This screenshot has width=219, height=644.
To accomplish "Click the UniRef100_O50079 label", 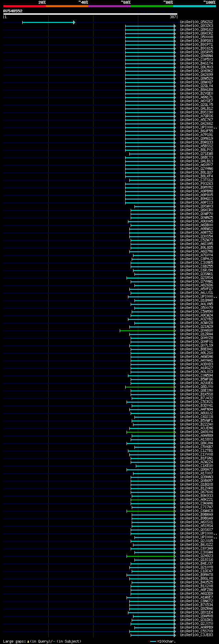I will [x=196, y=308].
